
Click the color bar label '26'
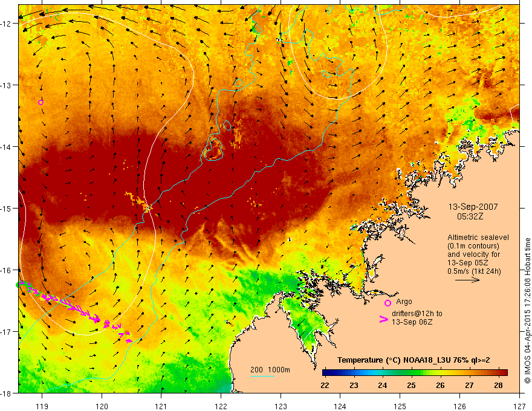440,386
